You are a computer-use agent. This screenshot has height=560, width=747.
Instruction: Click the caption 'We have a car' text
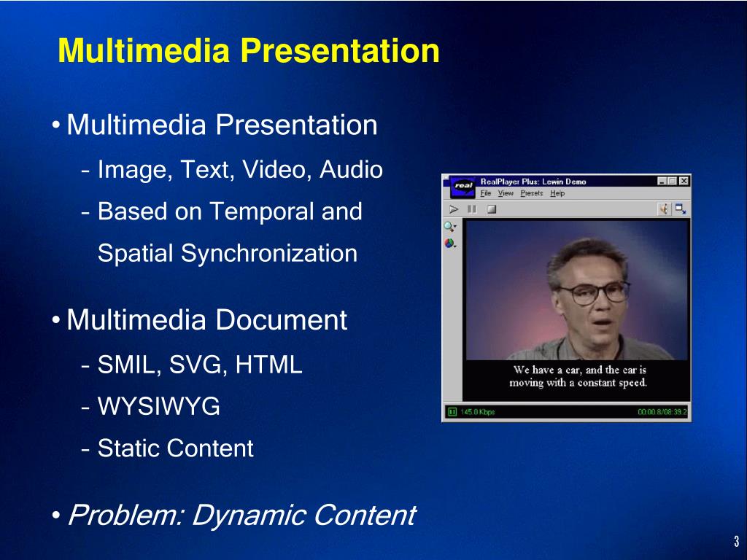(578, 376)
